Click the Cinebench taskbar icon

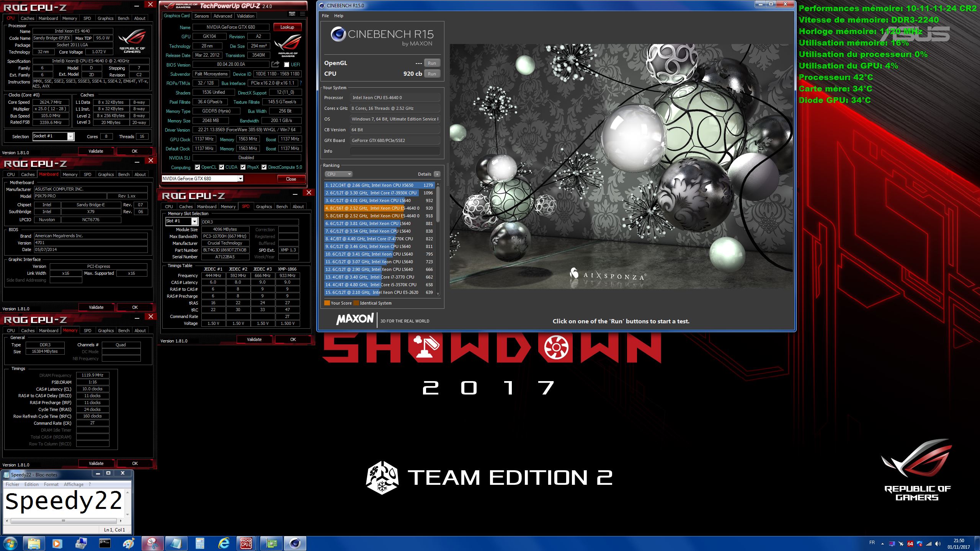coord(295,543)
